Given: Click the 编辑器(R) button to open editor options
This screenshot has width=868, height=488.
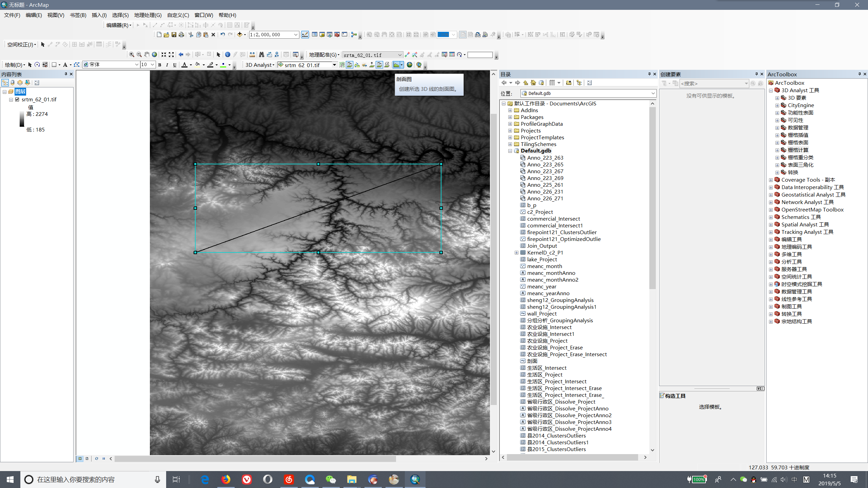Looking at the screenshot, I should click(117, 25).
